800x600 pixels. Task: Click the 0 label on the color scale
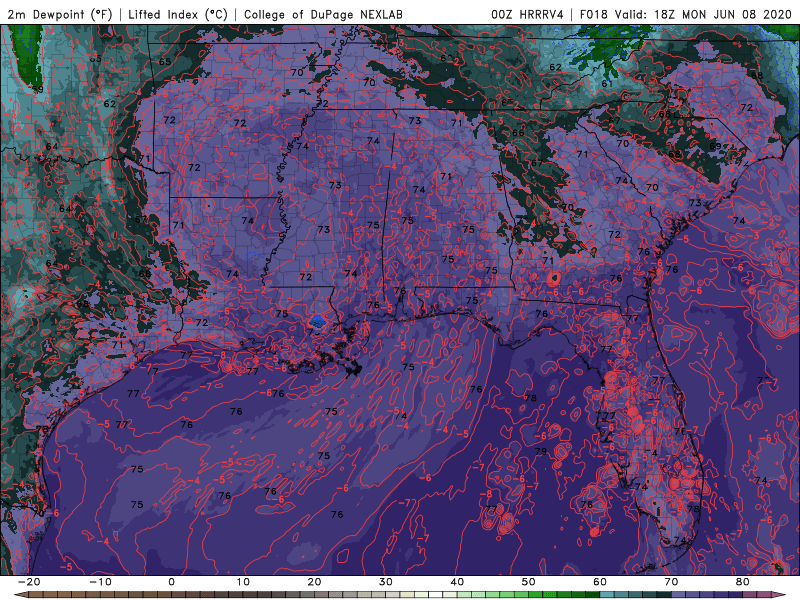coord(171,582)
